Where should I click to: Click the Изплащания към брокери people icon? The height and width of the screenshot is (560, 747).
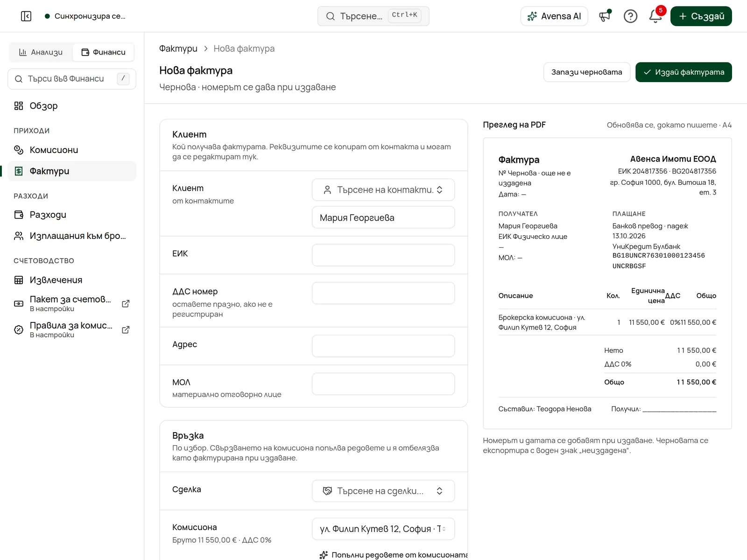19,236
